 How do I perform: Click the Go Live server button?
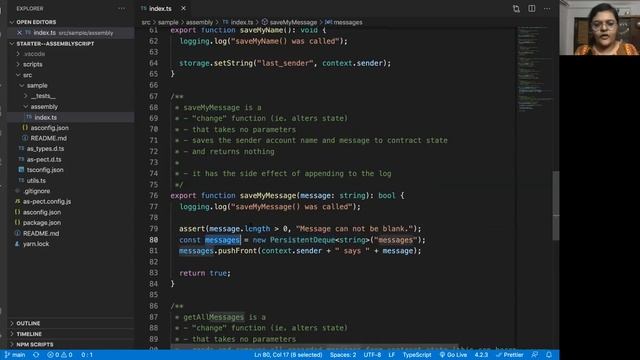click(453, 355)
